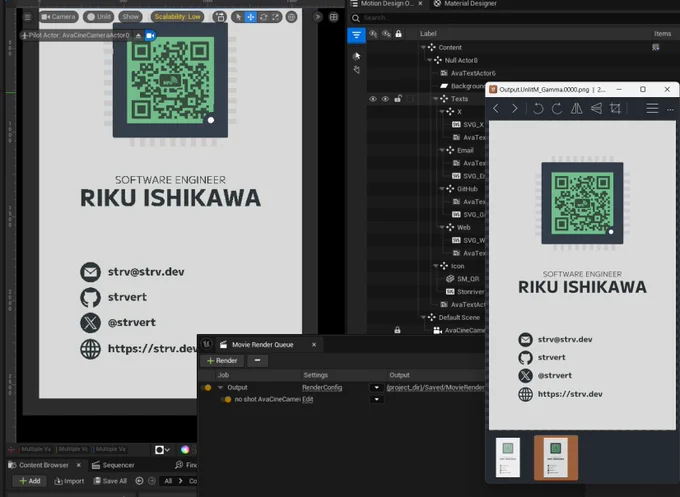Viewport: 680px width, 497px height.
Task: Tick the checkbox on the Texts row
Action: pyautogui.click(x=410, y=99)
